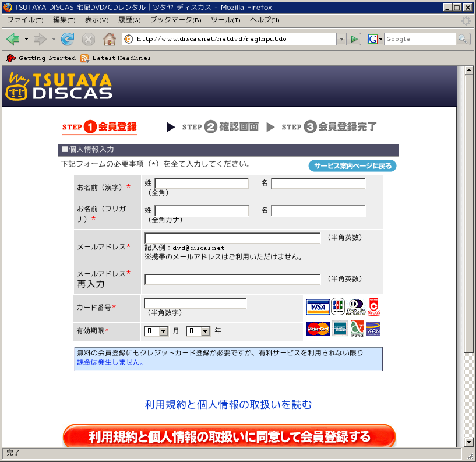Click the site favicon in the address bar
Screen dimensions: 476x462
coord(129,39)
